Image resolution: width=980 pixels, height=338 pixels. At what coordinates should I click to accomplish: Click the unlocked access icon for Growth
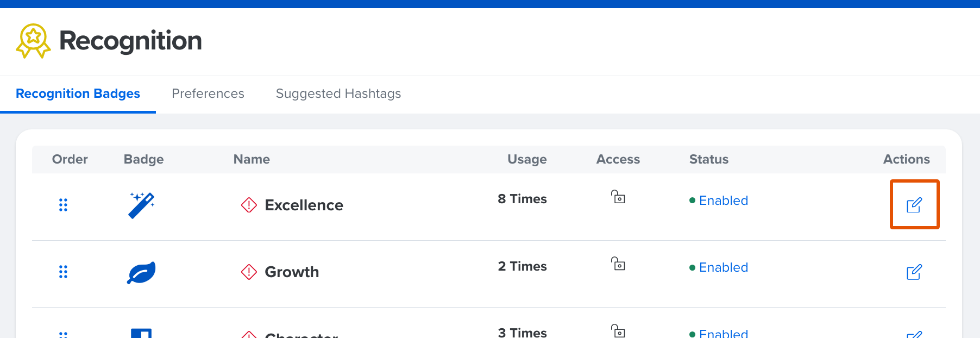(618, 264)
